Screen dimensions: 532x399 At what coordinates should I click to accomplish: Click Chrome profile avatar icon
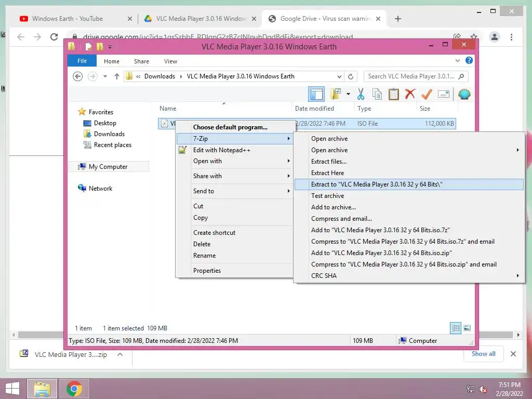pyautogui.click(x=495, y=37)
